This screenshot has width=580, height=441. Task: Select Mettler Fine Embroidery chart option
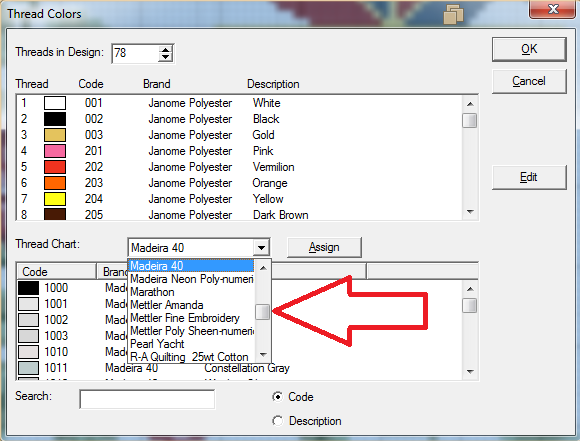click(191, 318)
